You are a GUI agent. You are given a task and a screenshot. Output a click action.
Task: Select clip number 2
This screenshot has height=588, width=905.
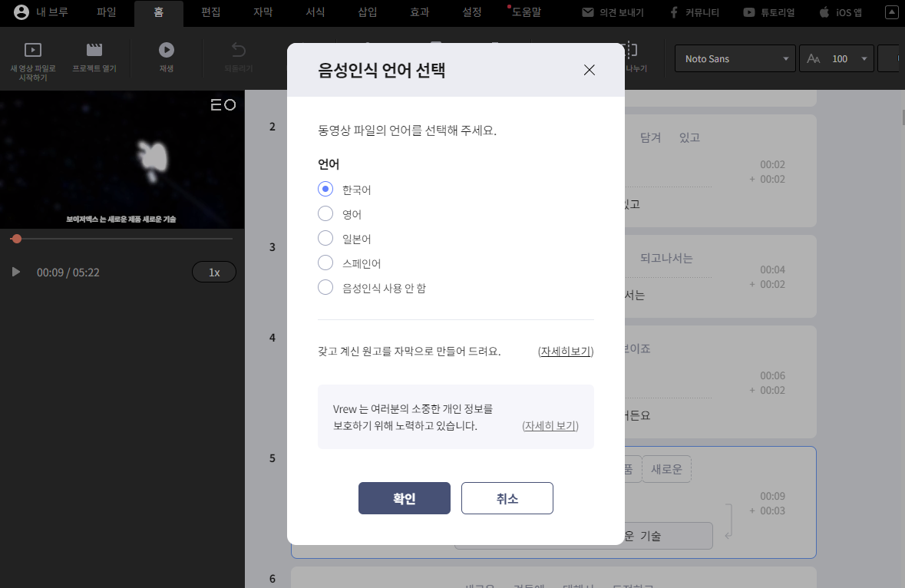272,127
